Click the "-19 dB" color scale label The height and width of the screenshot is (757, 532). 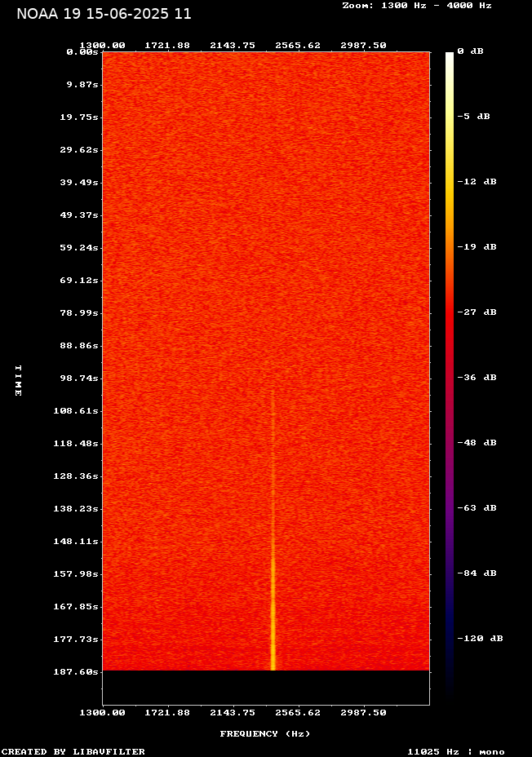click(477, 246)
